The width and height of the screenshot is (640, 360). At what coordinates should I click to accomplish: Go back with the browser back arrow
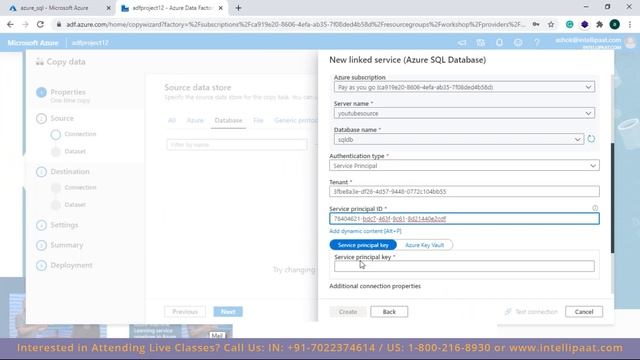click(x=10, y=24)
